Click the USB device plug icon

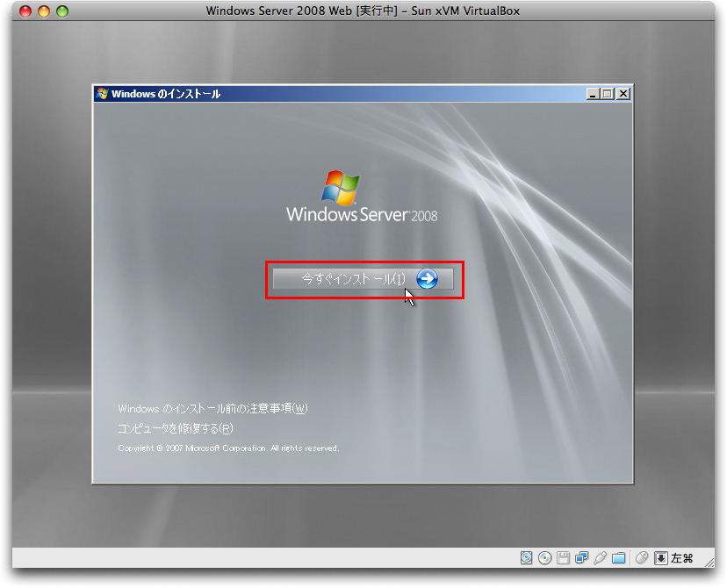pyautogui.click(x=600, y=558)
